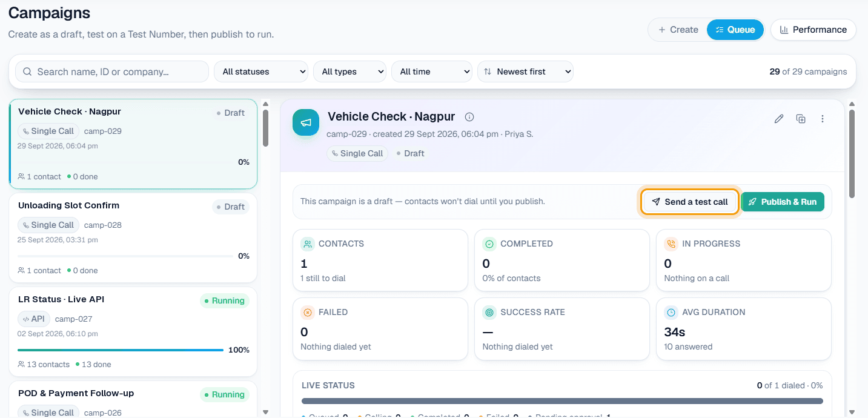Viewport: 868px width, 418px height.
Task: Open the All statuses dropdown
Action: click(261, 71)
